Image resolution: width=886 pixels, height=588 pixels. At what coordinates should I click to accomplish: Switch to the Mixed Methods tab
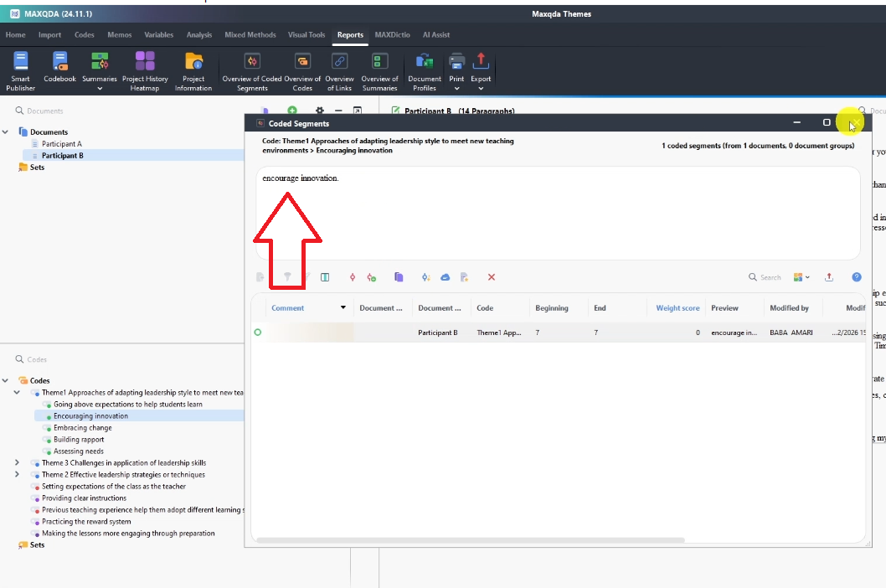250,35
